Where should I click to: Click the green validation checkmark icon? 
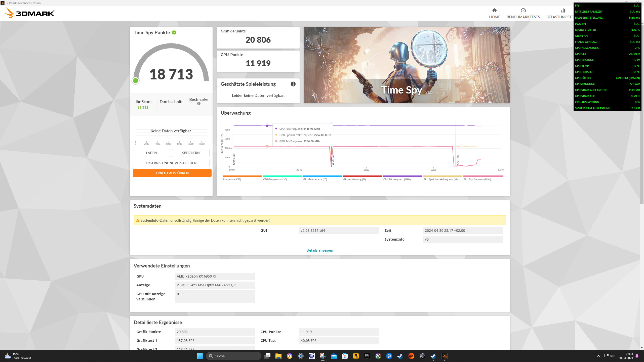174,33
